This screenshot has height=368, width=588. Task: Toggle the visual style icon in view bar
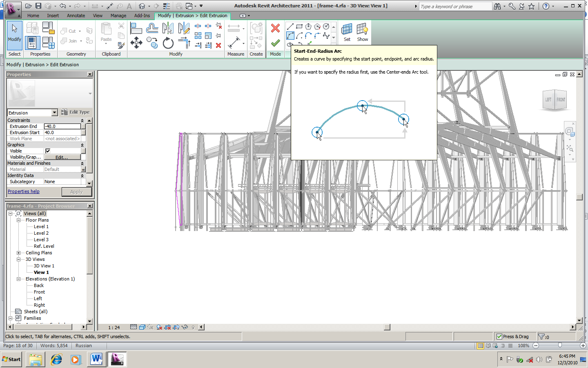[142, 327]
